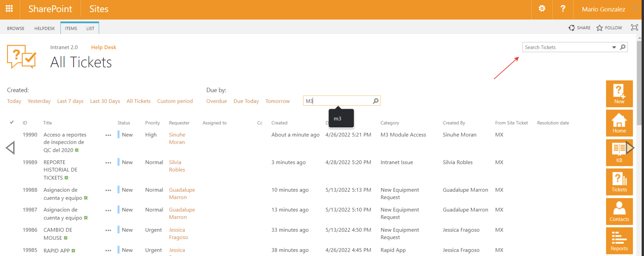Image resolution: width=644 pixels, height=256 pixels.
Task: Open the settings gear menu
Action: click(542, 9)
